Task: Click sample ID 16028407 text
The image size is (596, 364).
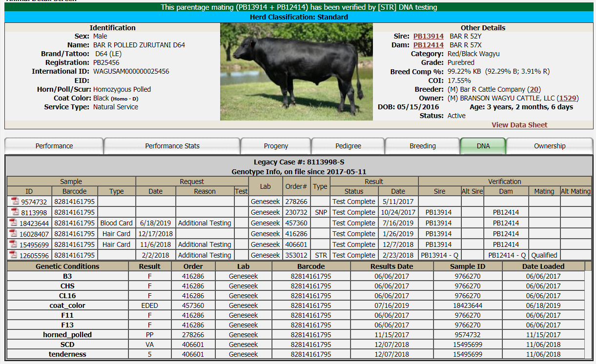Action: (34, 234)
